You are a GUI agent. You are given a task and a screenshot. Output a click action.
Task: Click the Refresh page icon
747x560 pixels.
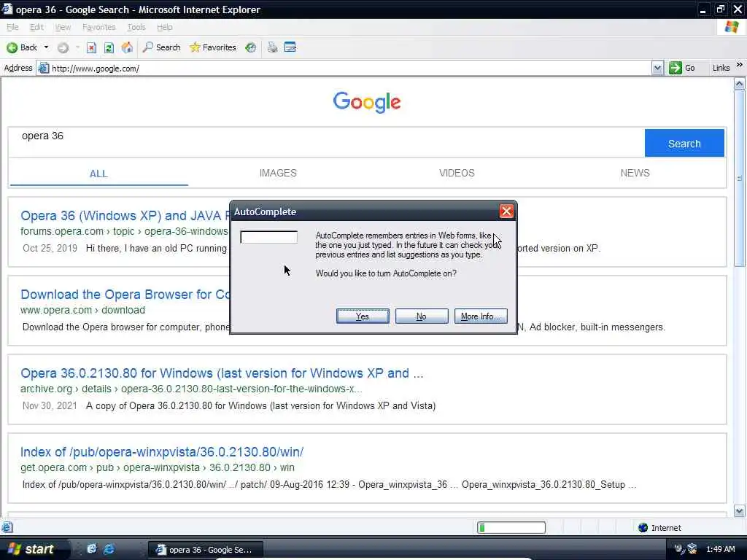pyautogui.click(x=109, y=47)
